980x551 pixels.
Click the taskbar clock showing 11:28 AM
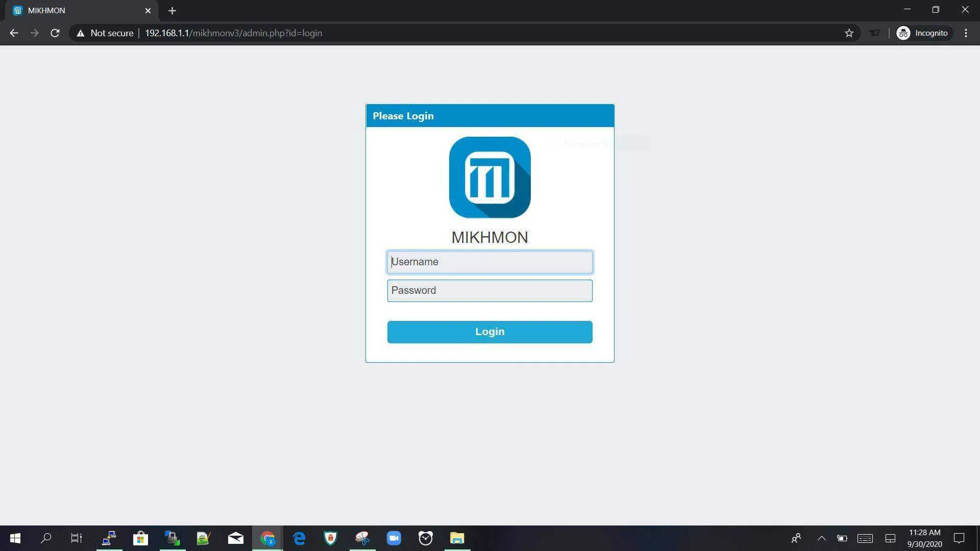[924, 538]
